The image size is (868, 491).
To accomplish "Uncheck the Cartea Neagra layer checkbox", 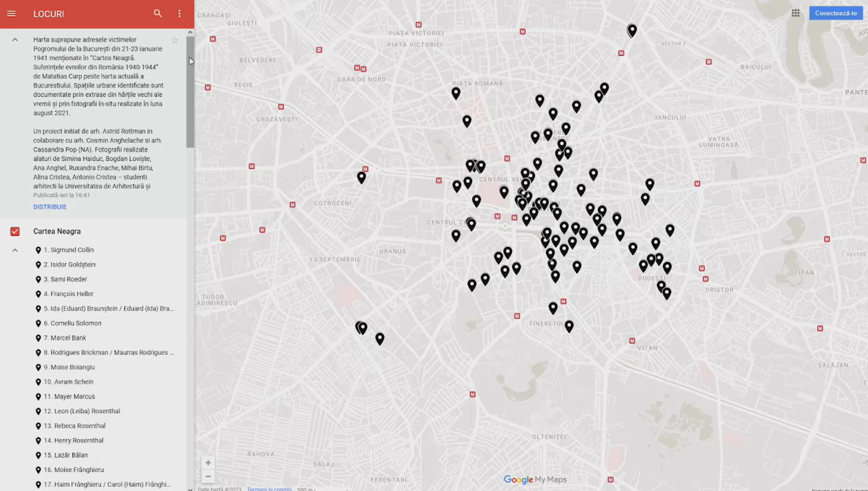I will (15, 231).
